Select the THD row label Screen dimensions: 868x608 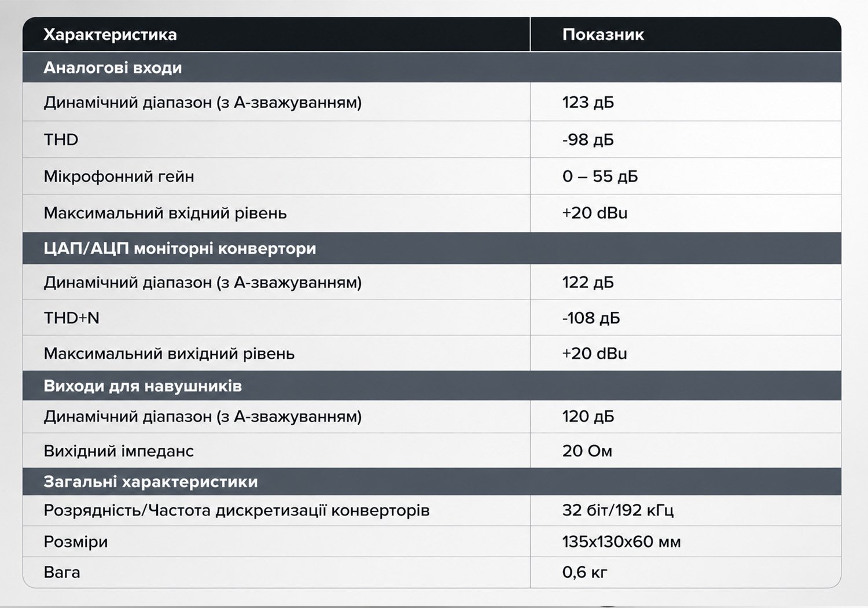click(x=61, y=139)
